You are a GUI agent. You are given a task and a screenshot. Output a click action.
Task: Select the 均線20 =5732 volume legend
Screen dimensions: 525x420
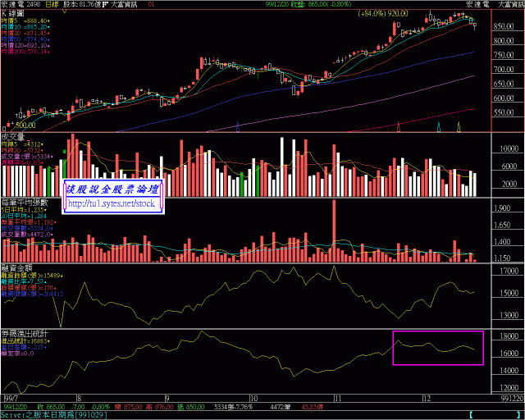[x=22, y=150]
